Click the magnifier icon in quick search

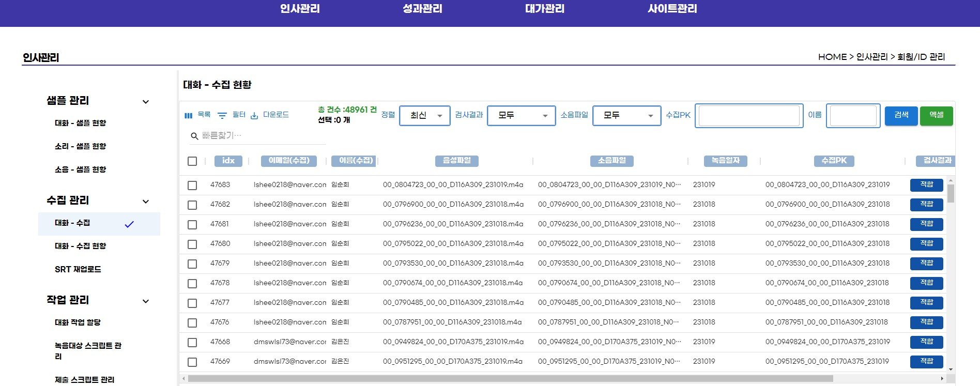(194, 136)
